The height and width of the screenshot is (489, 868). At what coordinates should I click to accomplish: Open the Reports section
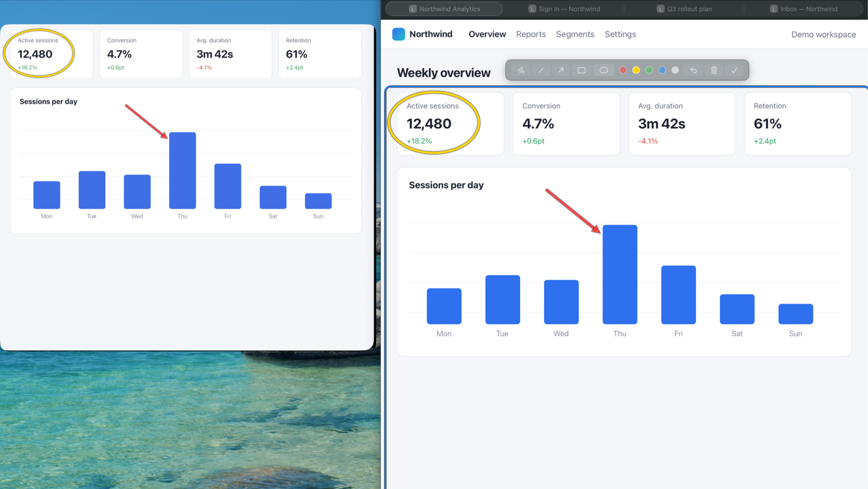pyautogui.click(x=531, y=34)
